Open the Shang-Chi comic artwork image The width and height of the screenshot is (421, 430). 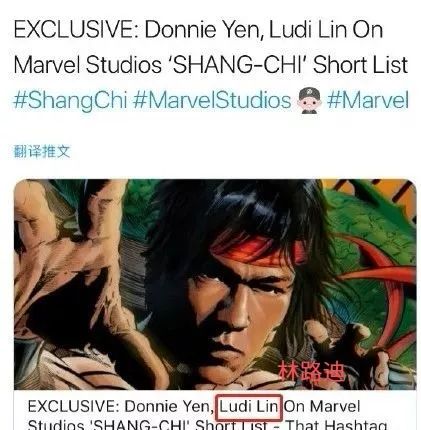click(215, 284)
